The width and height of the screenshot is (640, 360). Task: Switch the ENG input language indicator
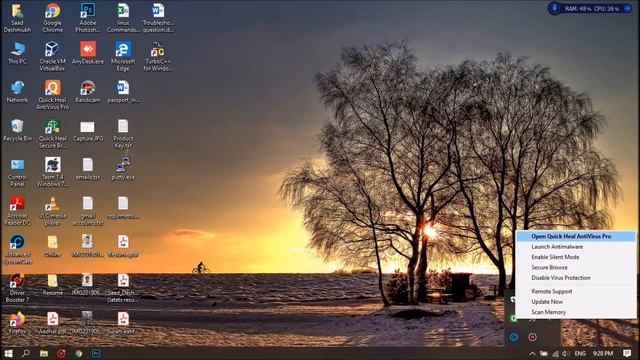point(580,353)
